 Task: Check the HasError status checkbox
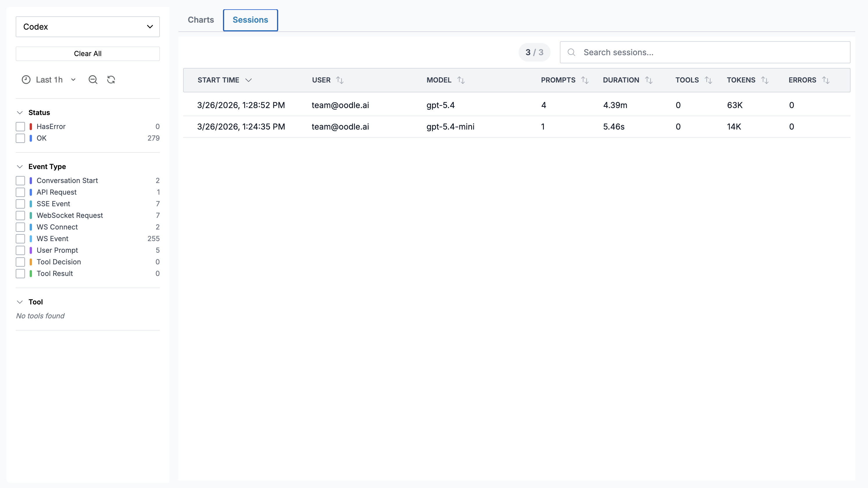tap(21, 127)
